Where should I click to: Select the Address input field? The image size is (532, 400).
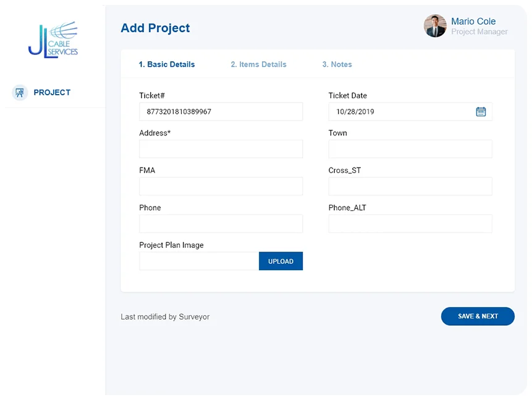click(221, 149)
